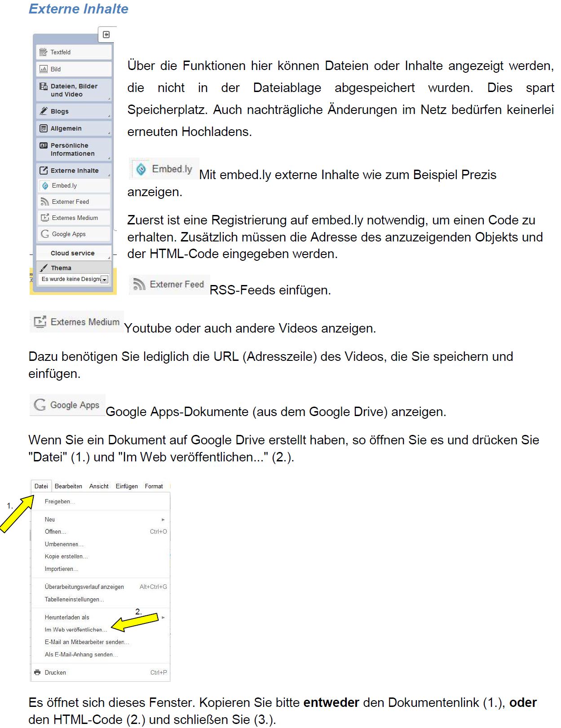Click the printer icon beside Drucken

coord(37,672)
